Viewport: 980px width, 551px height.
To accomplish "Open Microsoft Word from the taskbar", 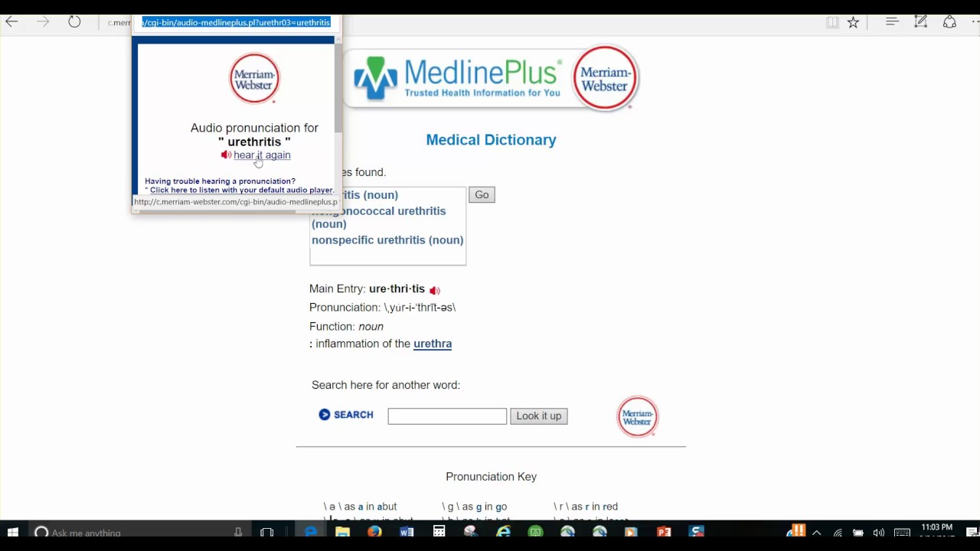I will point(407,533).
